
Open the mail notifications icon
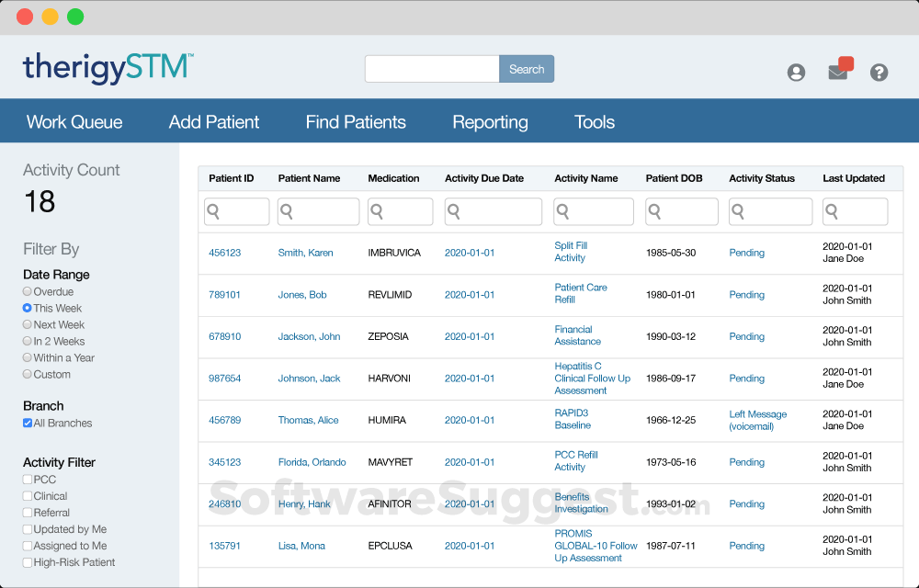(838, 72)
